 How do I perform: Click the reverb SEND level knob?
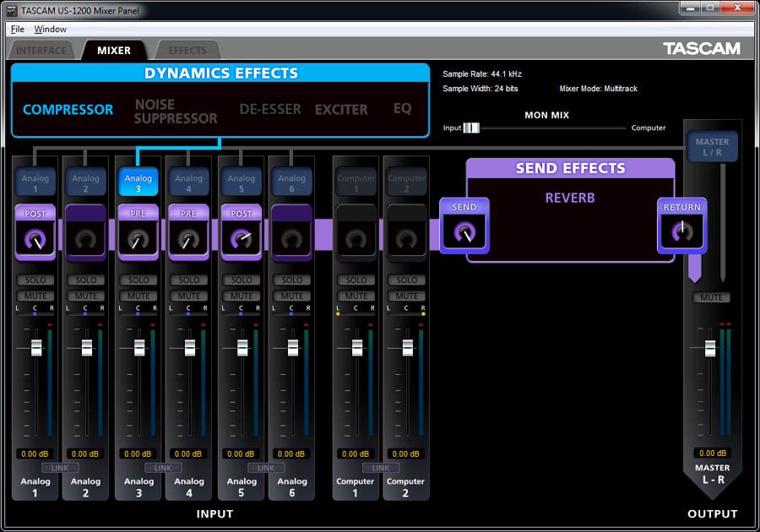pyautogui.click(x=464, y=233)
